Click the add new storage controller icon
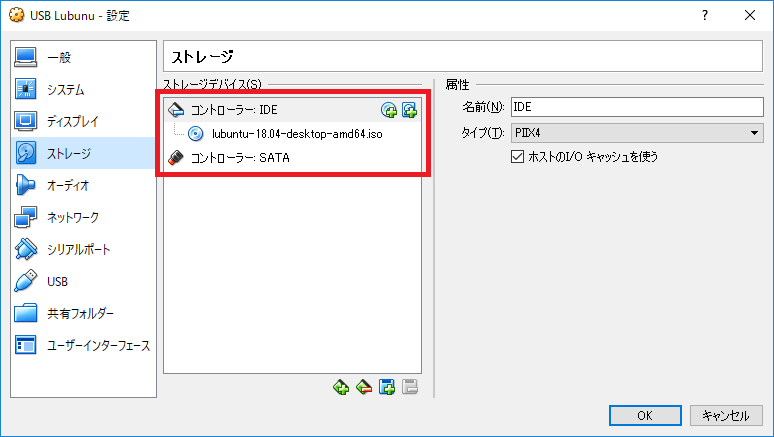 point(341,387)
